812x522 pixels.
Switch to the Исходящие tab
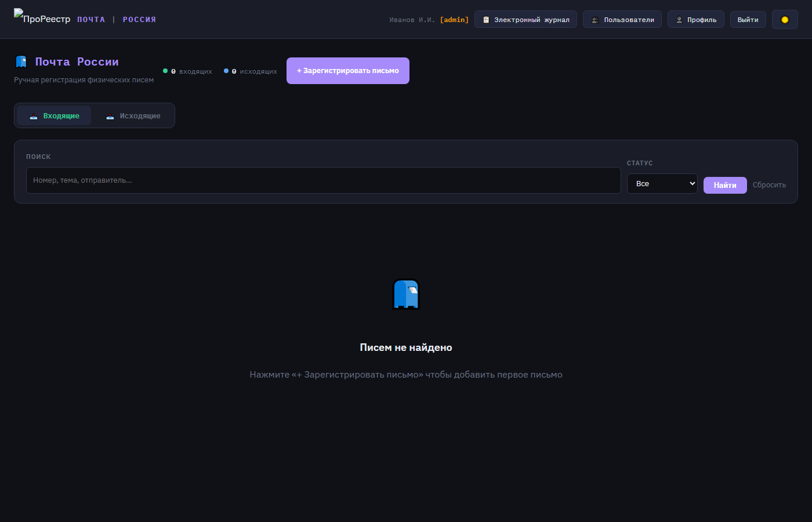coord(133,116)
